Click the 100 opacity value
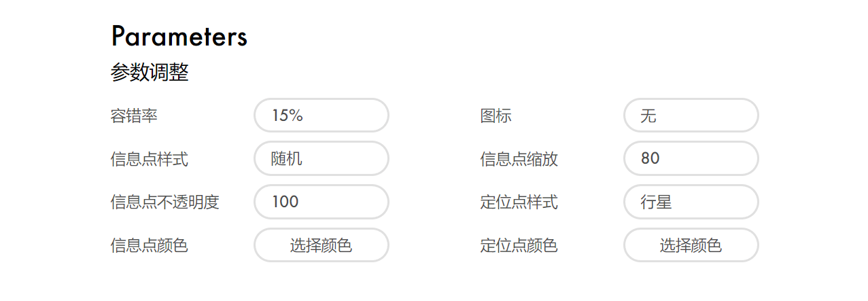The image size is (868, 301). tap(285, 202)
